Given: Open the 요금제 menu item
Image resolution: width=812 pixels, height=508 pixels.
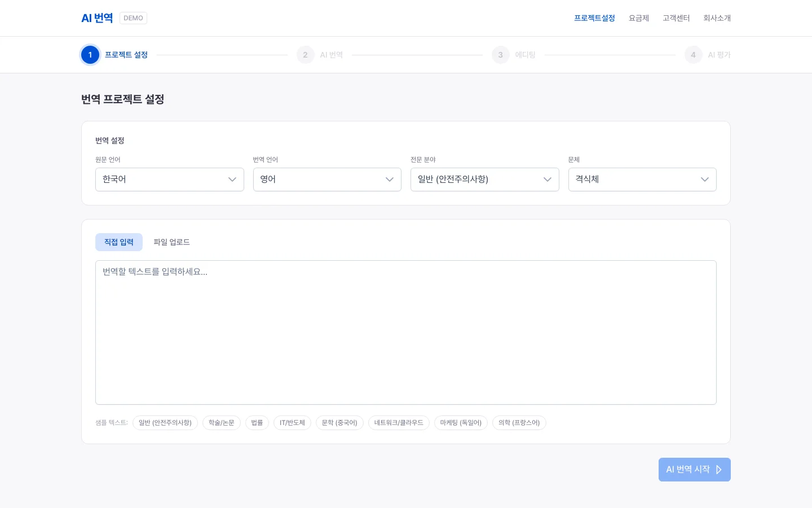Looking at the screenshot, I should (x=638, y=17).
